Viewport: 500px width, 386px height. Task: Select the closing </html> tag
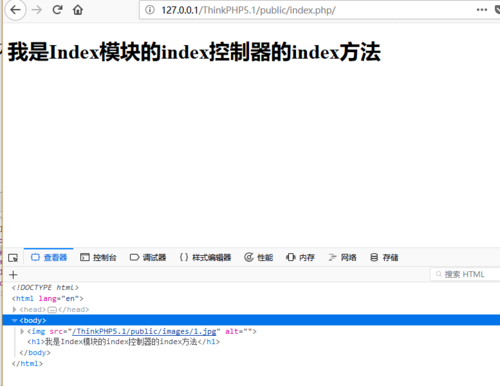(27, 363)
